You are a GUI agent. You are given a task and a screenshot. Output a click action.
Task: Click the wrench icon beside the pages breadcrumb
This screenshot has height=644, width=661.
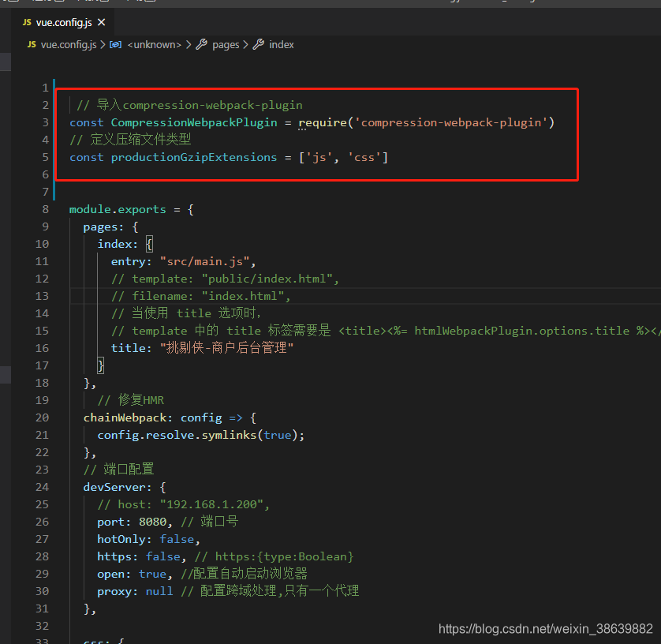coord(201,44)
